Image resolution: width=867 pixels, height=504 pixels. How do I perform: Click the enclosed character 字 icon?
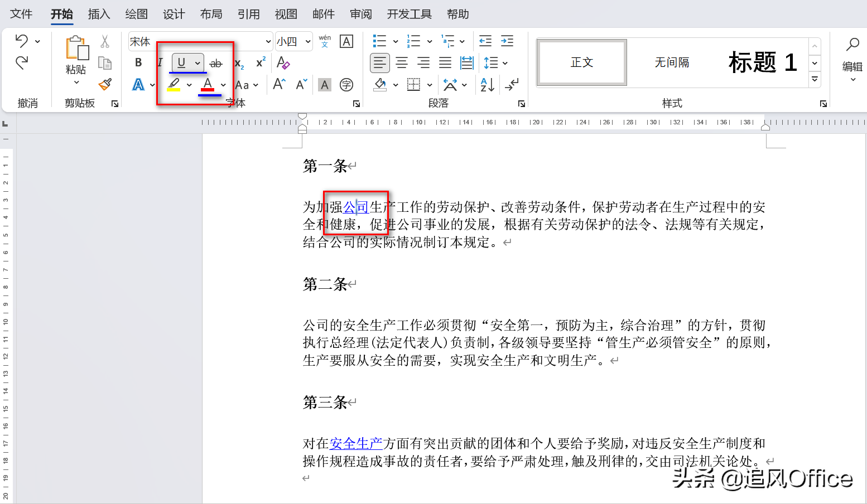tap(346, 84)
